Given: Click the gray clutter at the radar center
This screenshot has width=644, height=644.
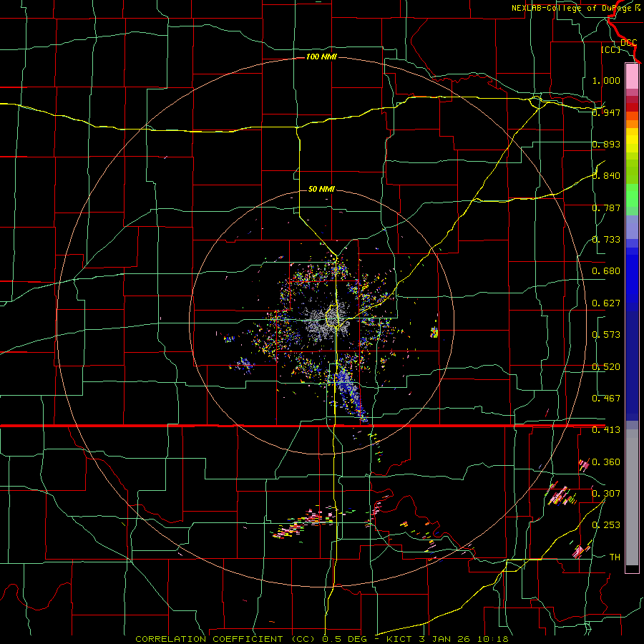Looking at the screenshot, I should tap(326, 323).
